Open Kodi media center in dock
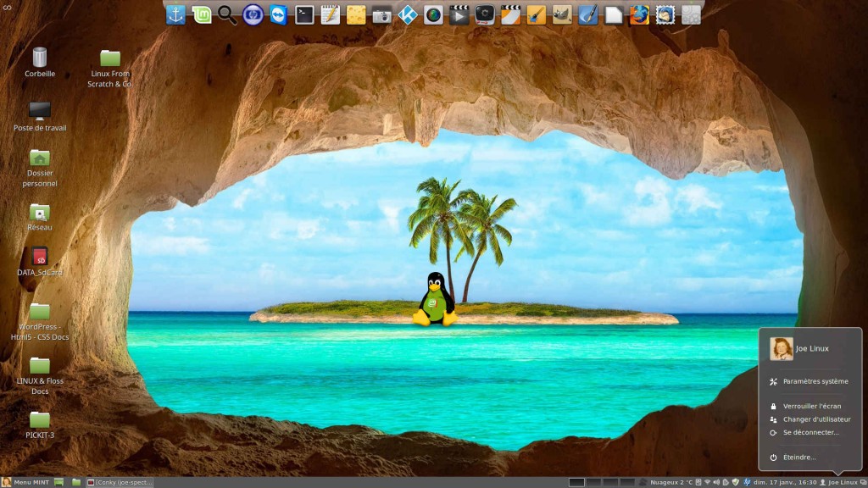868x488 pixels. pyautogui.click(x=408, y=14)
